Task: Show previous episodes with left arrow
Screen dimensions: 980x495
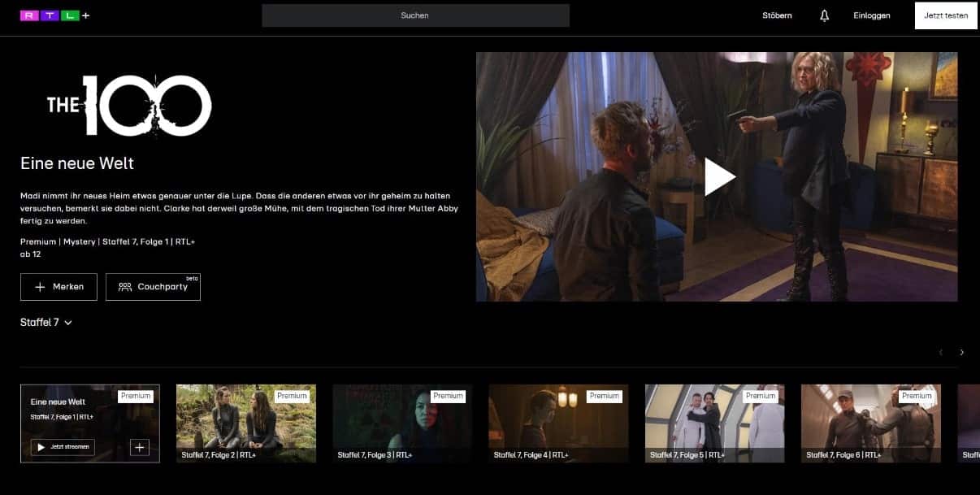Action: click(941, 352)
